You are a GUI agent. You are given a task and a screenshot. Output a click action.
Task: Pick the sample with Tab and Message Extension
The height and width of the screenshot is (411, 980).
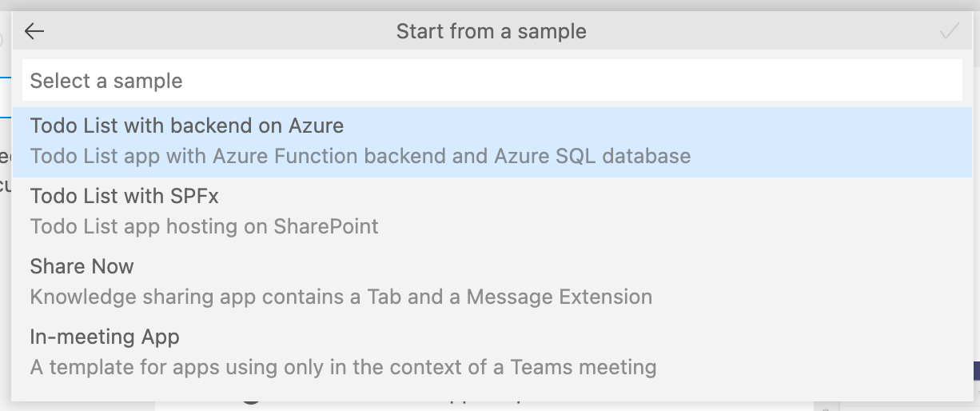click(492, 281)
